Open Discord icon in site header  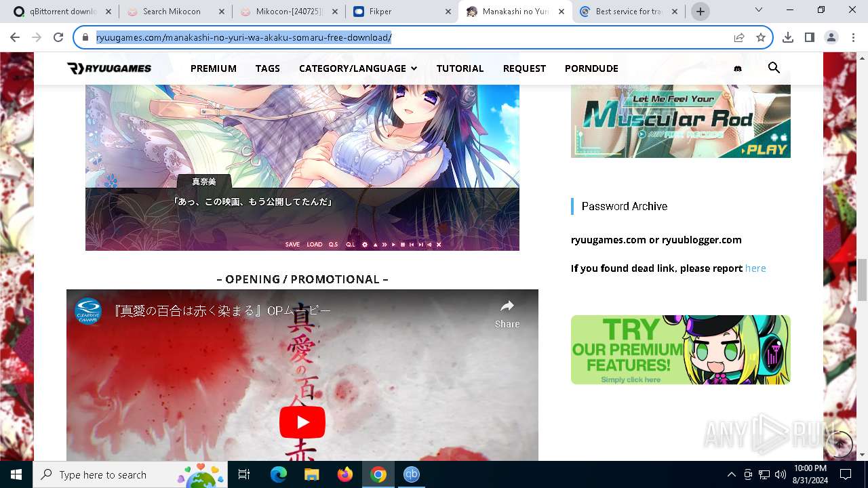(x=738, y=68)
